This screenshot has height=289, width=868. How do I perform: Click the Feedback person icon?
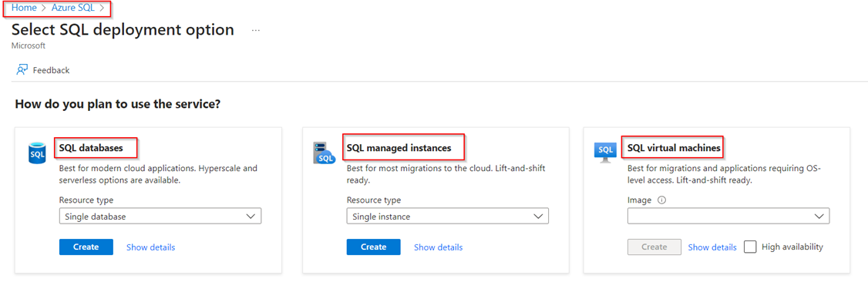coord(22,70)
